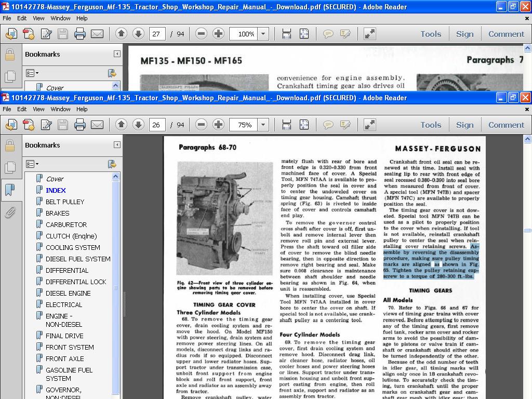Open the Help menu in the front window
Image resolution: width=532 pixels, height=399 pixels.
click(82, 109)
